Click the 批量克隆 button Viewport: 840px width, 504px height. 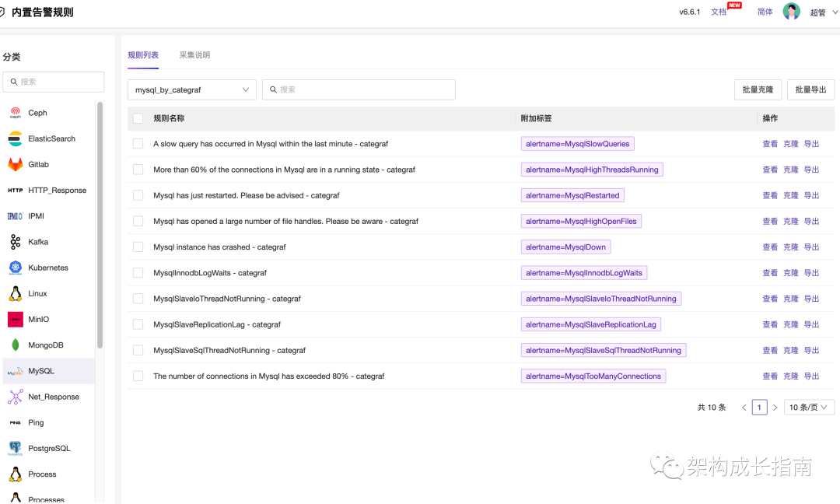pos(758,90)
